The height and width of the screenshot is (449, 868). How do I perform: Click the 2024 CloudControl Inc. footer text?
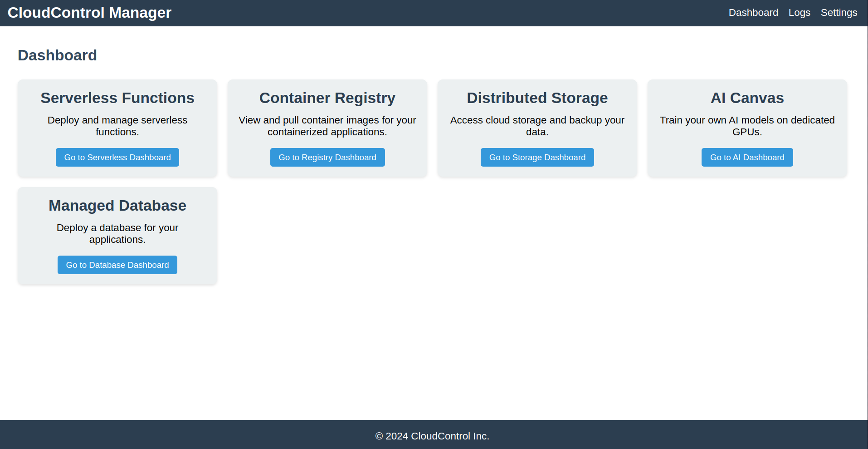[432, 436]
